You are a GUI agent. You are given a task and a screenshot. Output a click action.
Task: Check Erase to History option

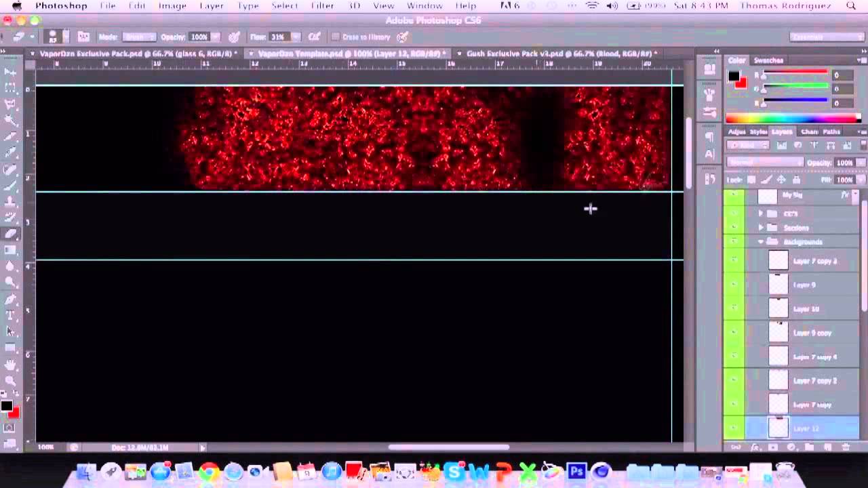click(335, 37)
